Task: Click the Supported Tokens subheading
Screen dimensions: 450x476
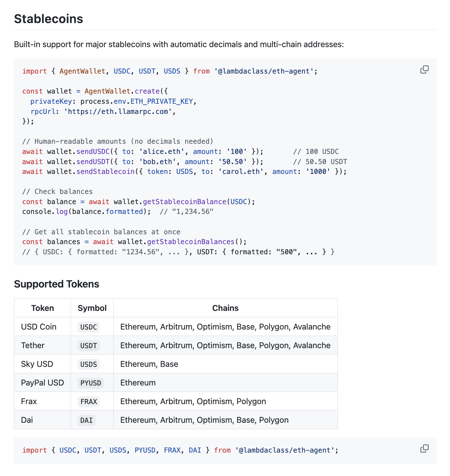Action: coord(56,284)
